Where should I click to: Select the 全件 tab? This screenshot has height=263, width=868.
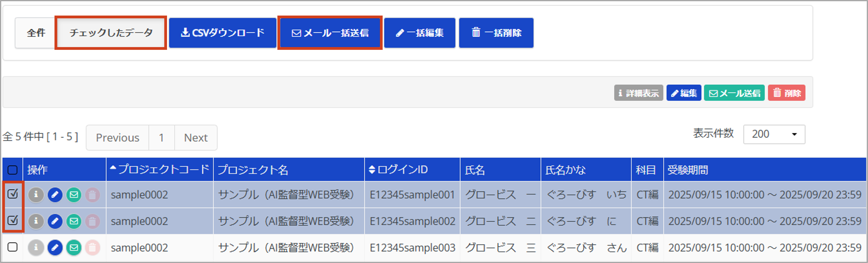(x=36, y=33)
